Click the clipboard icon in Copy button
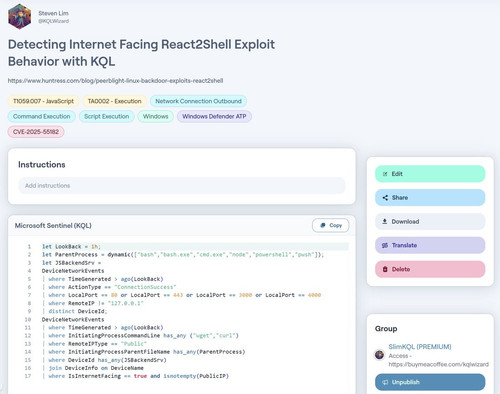Screen dimensions: 500x394 [322, 225]
